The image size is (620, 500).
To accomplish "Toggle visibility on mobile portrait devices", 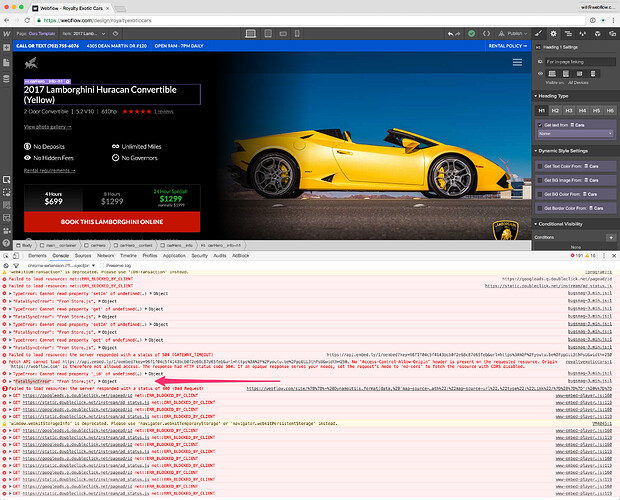I will point(593,74).
